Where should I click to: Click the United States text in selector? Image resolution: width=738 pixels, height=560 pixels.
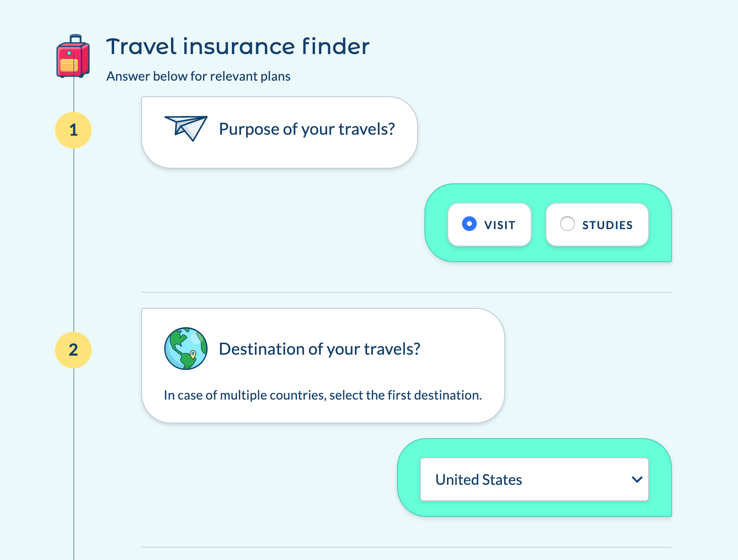pos(479,479)
